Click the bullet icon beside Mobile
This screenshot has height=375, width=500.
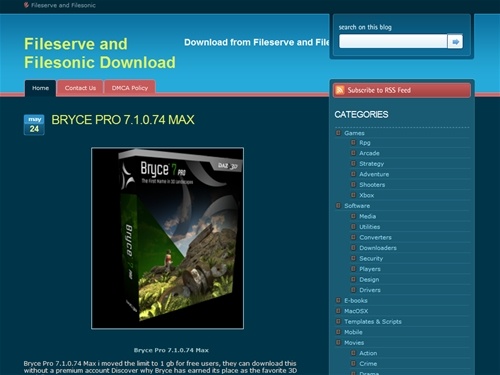click(x=338, y=332)
